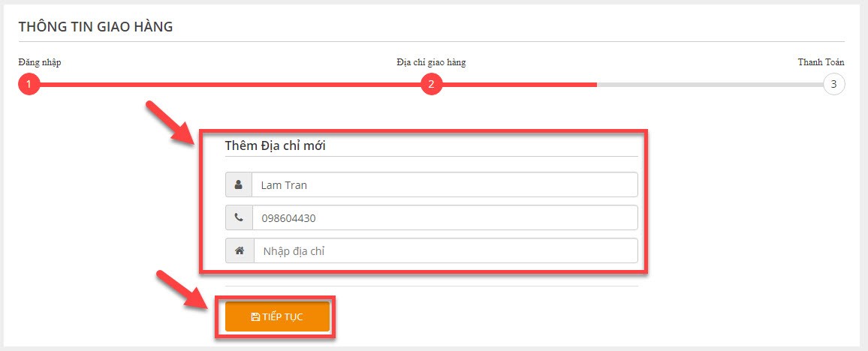Image resolution: width=868 pixels, height=351 pixels.
Task: Select the step 2 circle on the progress bar
Action: click(431, 85)
